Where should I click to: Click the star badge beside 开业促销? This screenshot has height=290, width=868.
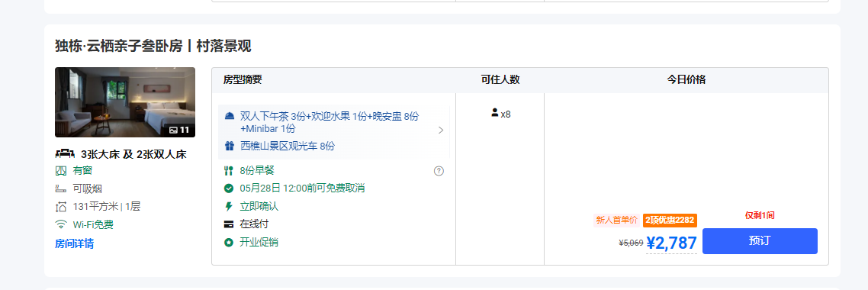(229, 243)
